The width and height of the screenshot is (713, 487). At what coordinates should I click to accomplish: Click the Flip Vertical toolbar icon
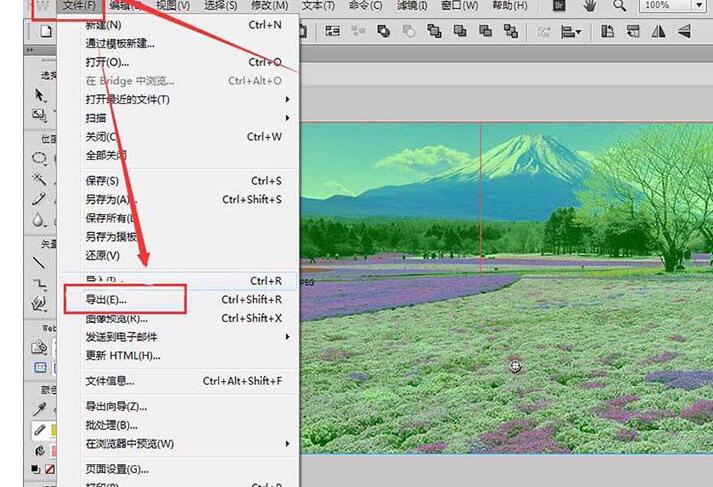click(x=684, y=31)
